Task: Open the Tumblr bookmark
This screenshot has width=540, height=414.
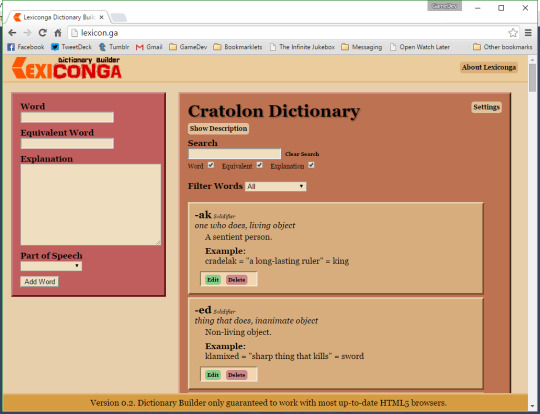Action: click(x=114, y=47)
